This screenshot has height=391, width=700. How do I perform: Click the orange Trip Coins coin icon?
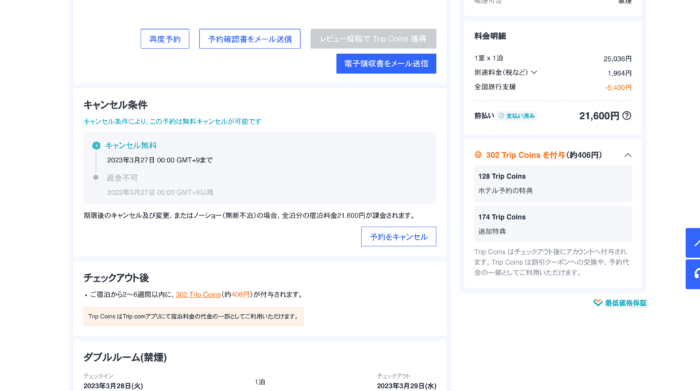coord(478,155)
